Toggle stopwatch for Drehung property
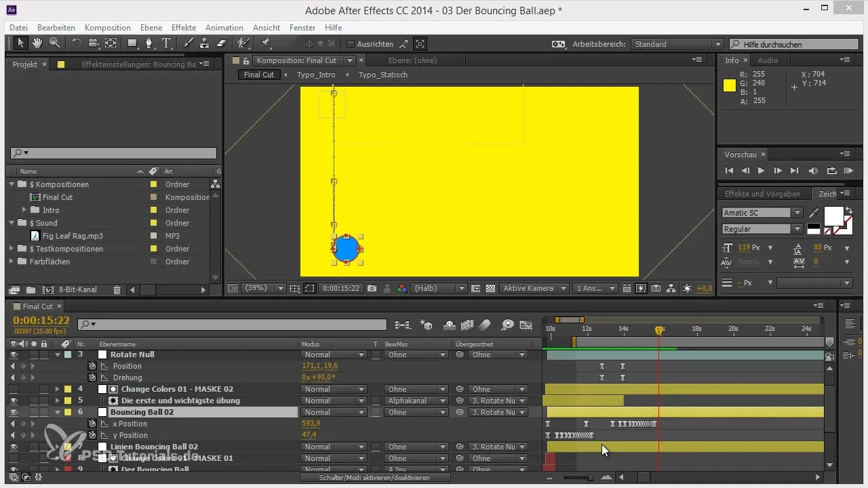The image size is (868, 488). tap(93, 378)
